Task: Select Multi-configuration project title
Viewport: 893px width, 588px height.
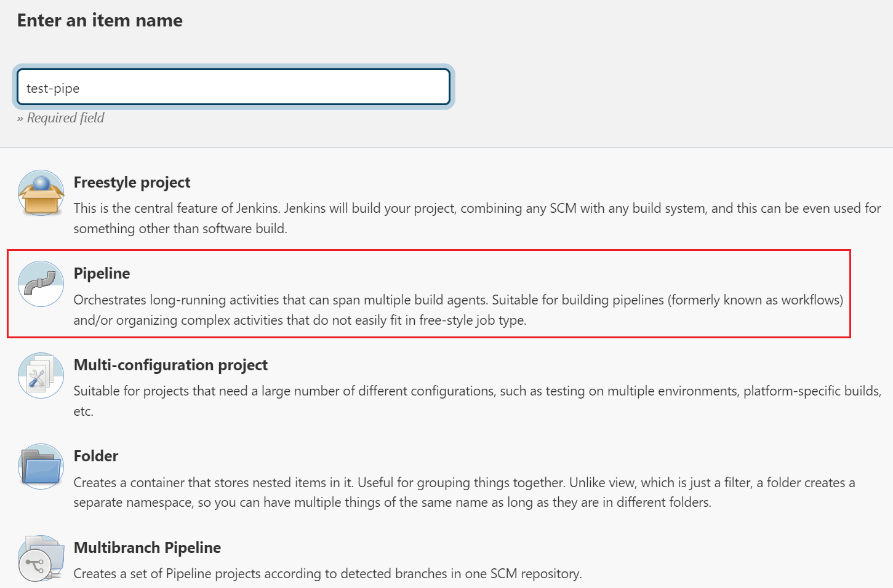Action: coord(170,365)
